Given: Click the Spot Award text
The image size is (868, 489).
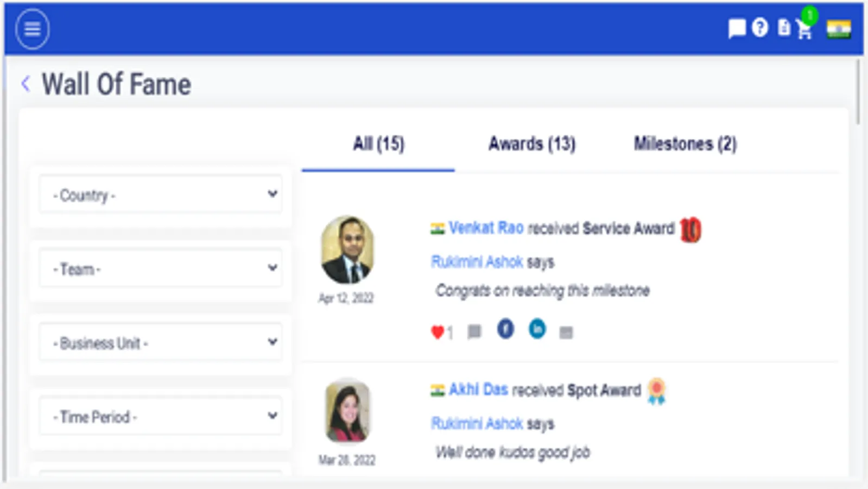Looking at the screenshot, I should coord(604,391).
